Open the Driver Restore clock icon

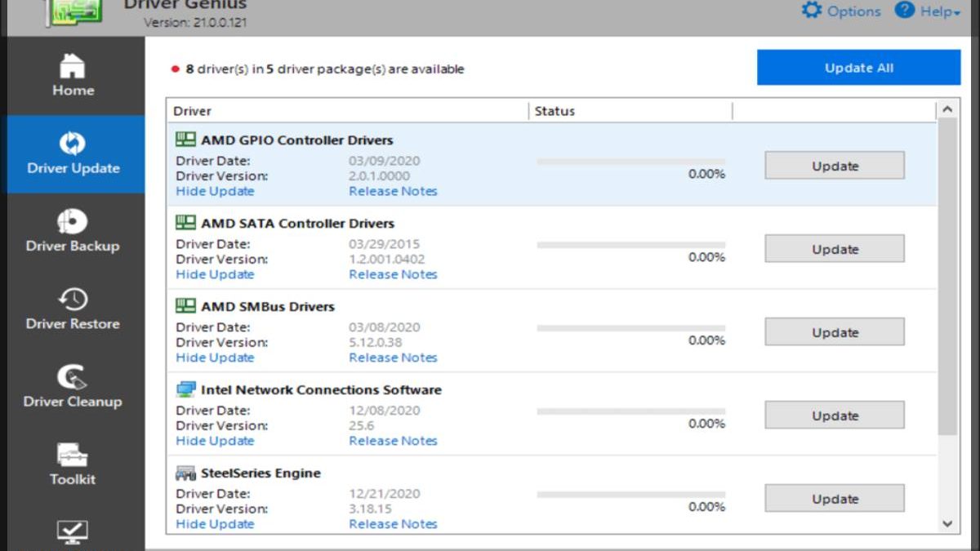[73, 299]
